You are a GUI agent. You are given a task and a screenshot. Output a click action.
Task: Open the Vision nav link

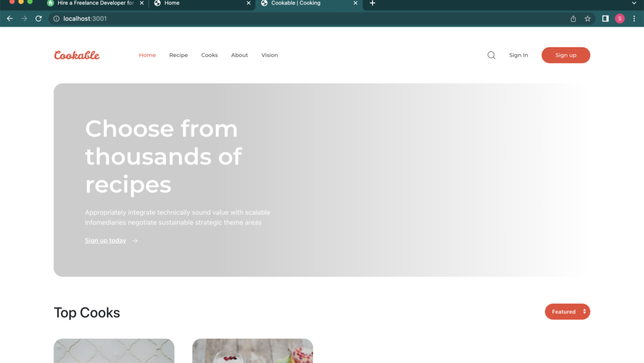click(269, 55)
